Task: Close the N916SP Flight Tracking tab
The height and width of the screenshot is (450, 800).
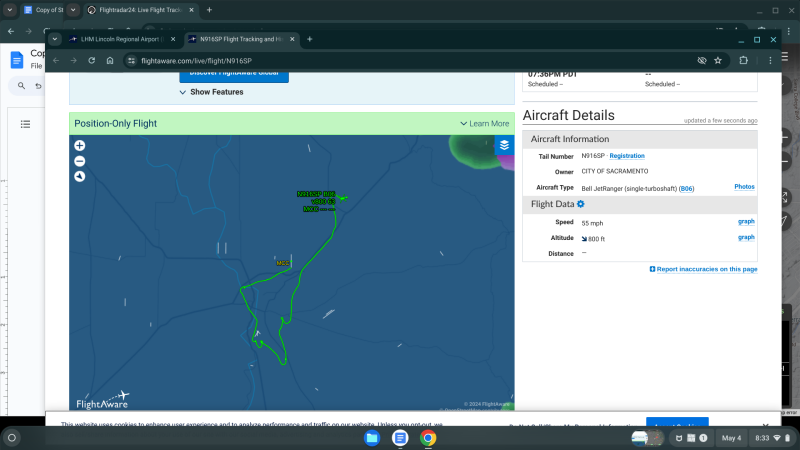Action: pos(292,39)
